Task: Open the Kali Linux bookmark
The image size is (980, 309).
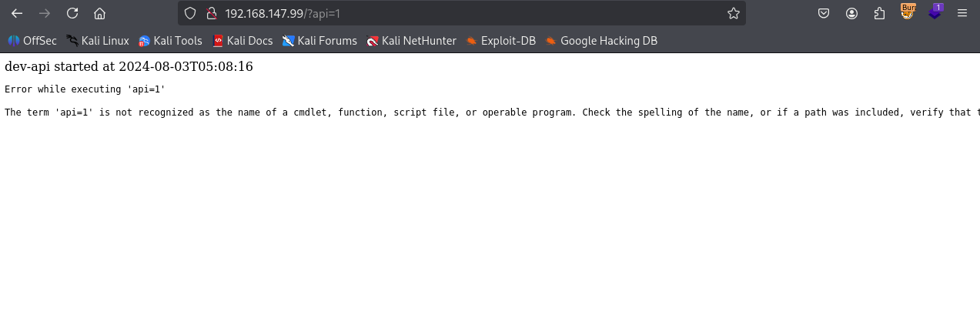Action: point(97,41)
